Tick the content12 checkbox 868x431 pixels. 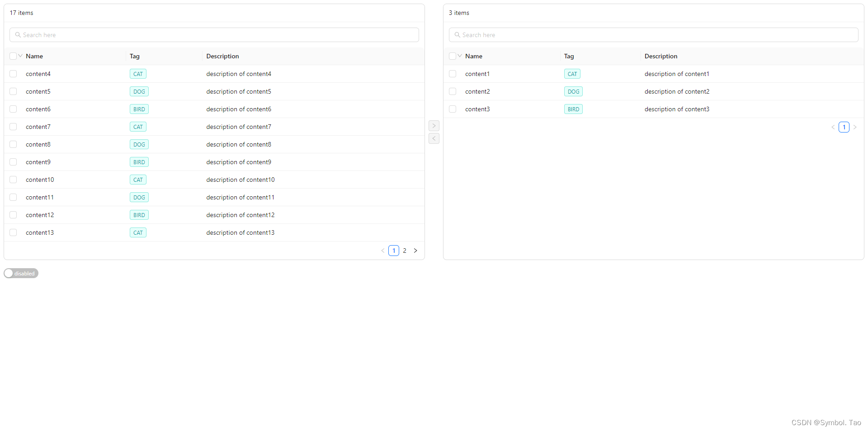coord(13,215)
